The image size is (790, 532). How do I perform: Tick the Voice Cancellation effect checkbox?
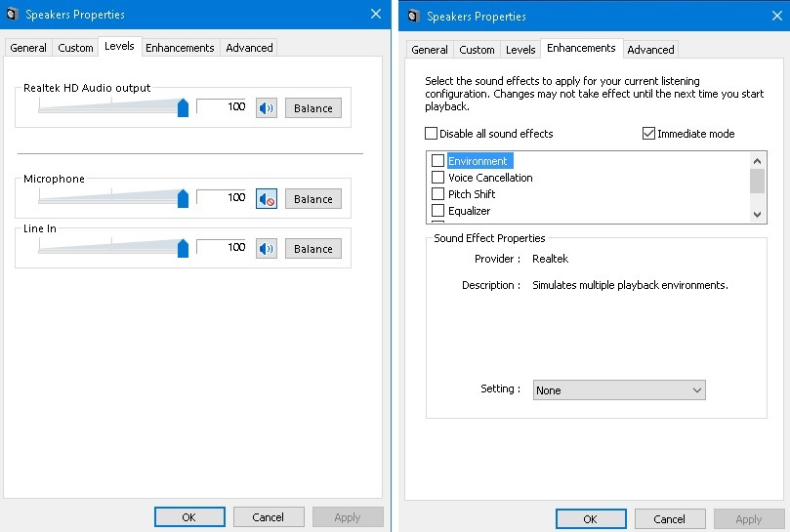[438, 178]
